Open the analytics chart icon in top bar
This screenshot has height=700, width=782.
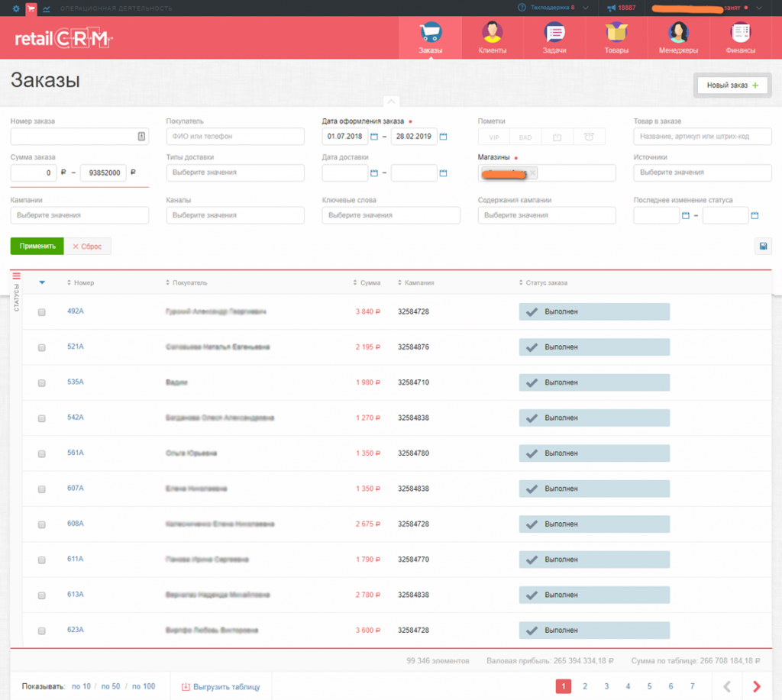[x=47, y=8]
